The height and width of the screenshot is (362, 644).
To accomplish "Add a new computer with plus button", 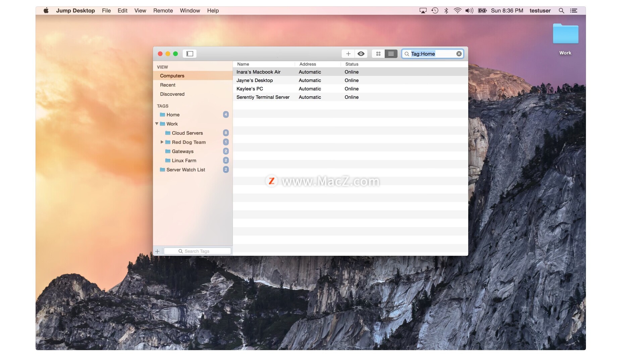I will [x=348, y=54].
